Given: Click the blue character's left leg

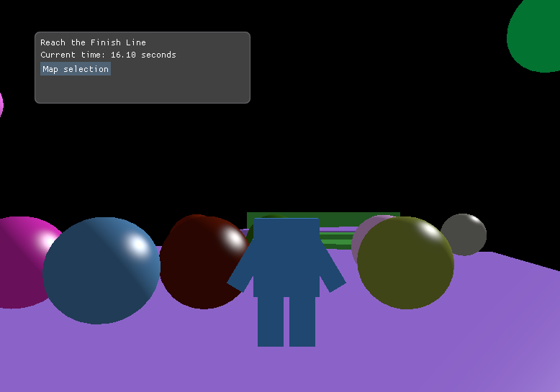Looking at the screenshot, I should 271,321.
